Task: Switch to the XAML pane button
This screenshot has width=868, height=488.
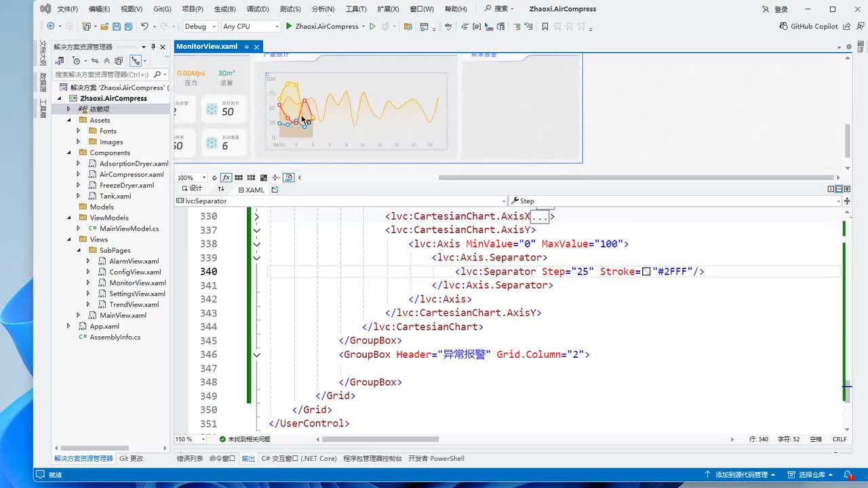Action: pyautogui.click(x=250, y=190)
